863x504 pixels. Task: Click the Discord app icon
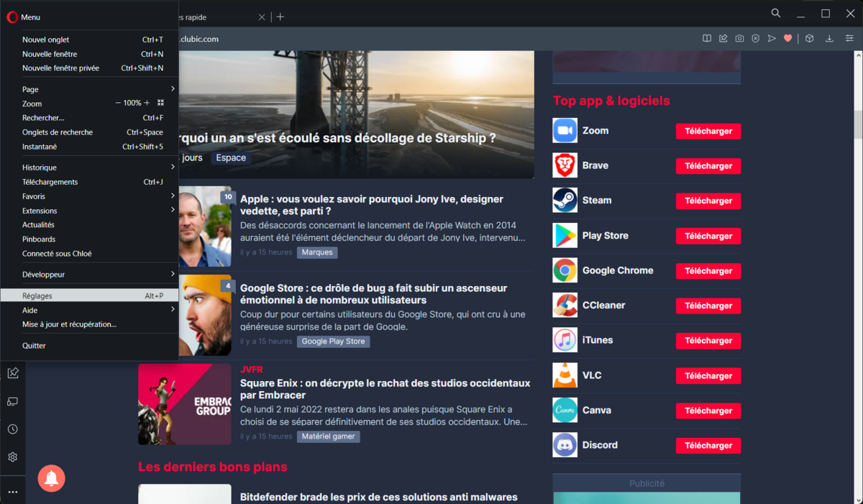click(565, 445)
